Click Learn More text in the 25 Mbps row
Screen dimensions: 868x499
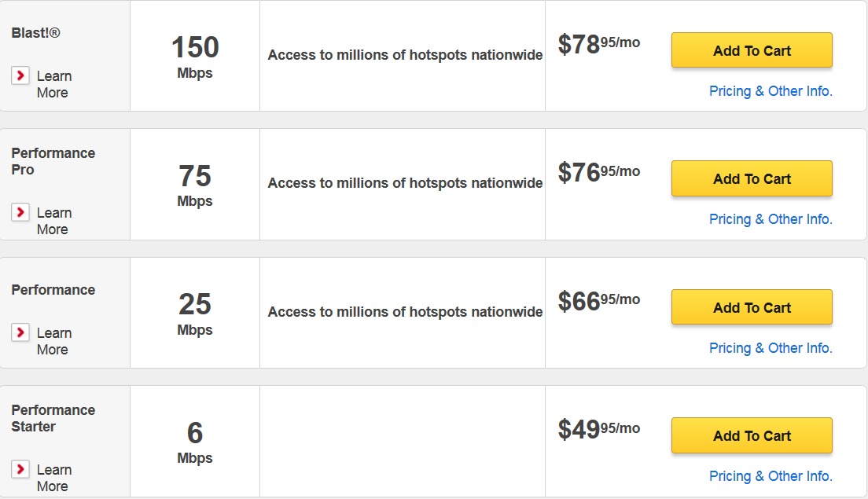[53, 341]
